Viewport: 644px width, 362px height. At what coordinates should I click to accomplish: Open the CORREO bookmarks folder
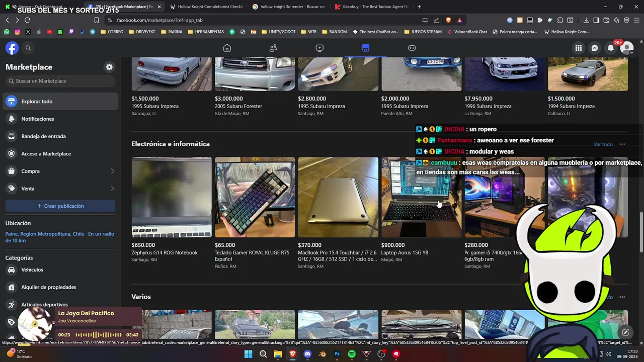[x=112, y=32]
